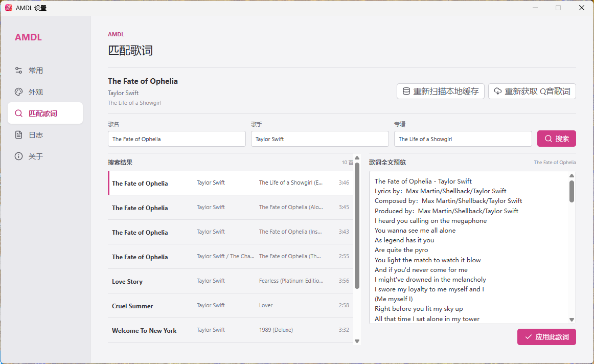
Task: Focus the 歌手 input field
Action: click(320, 139)
